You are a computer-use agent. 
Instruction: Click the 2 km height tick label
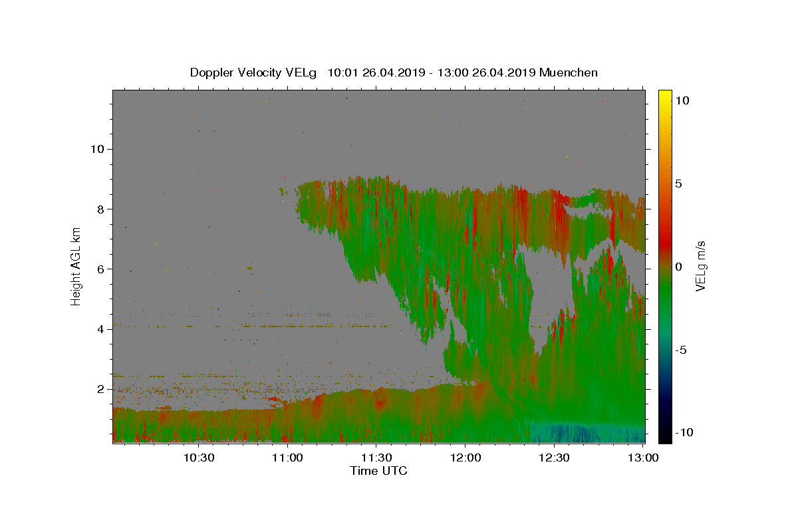click(101, 389)
